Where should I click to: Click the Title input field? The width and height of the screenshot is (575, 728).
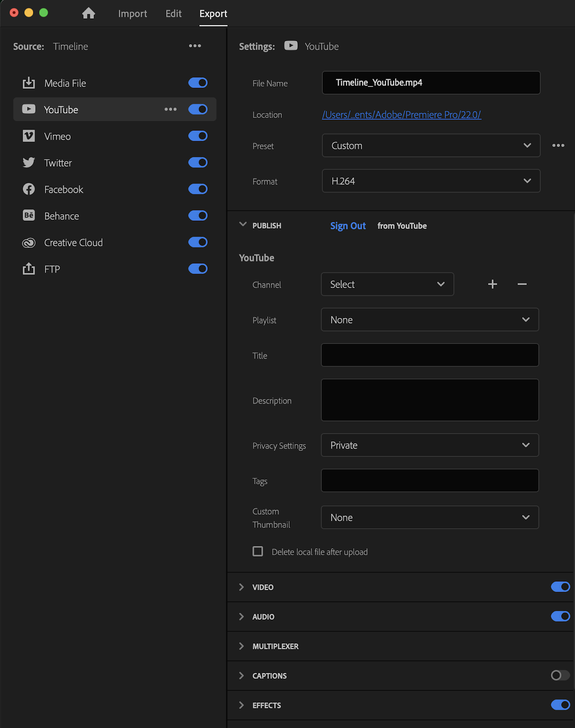430,355
